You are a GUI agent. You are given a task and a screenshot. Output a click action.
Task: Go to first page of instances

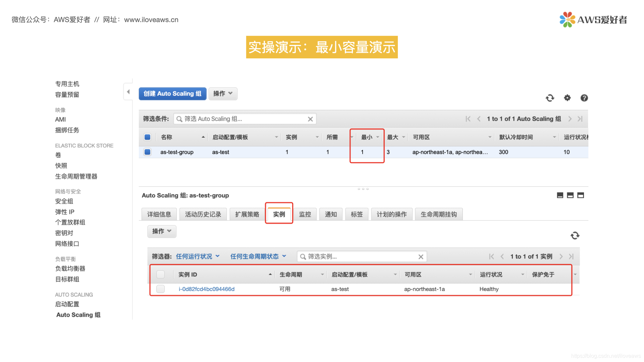coord(492,257)
